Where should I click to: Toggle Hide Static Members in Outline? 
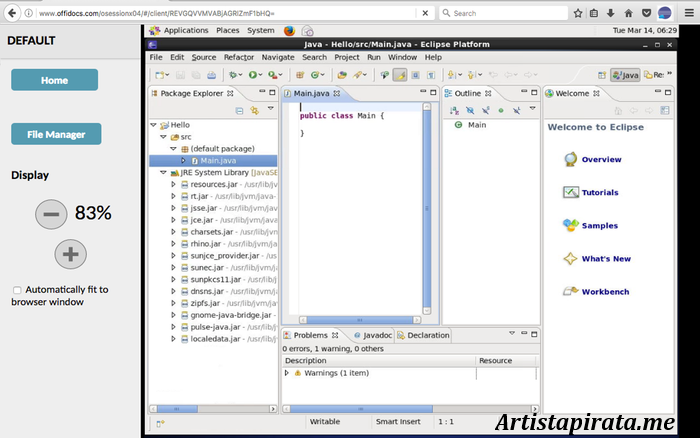click(x=486, y=110)
